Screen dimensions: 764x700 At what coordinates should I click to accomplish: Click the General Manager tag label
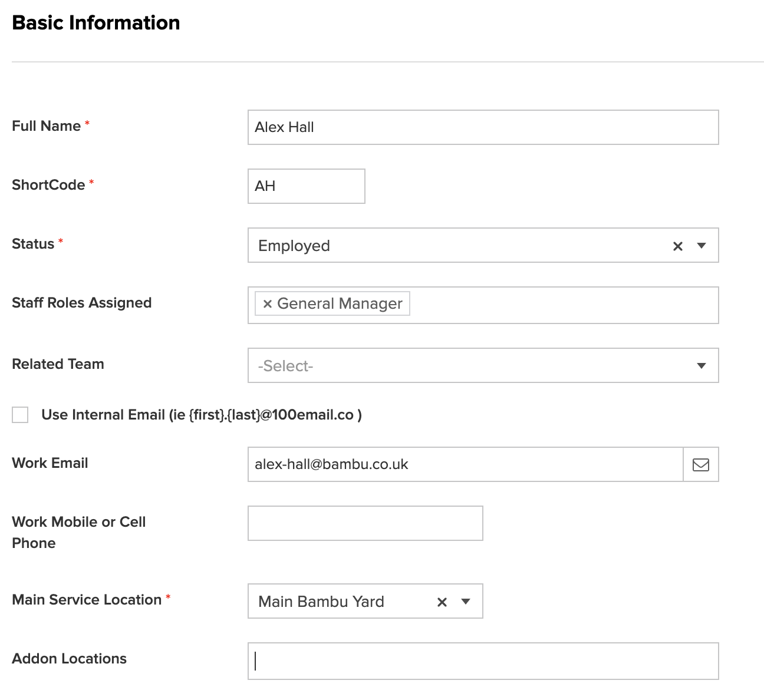(340, 304)
